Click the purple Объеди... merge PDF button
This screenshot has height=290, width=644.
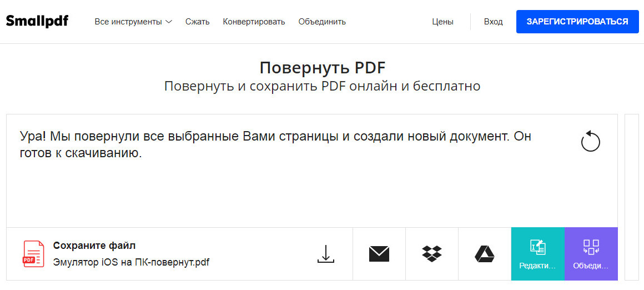point(591,254)
